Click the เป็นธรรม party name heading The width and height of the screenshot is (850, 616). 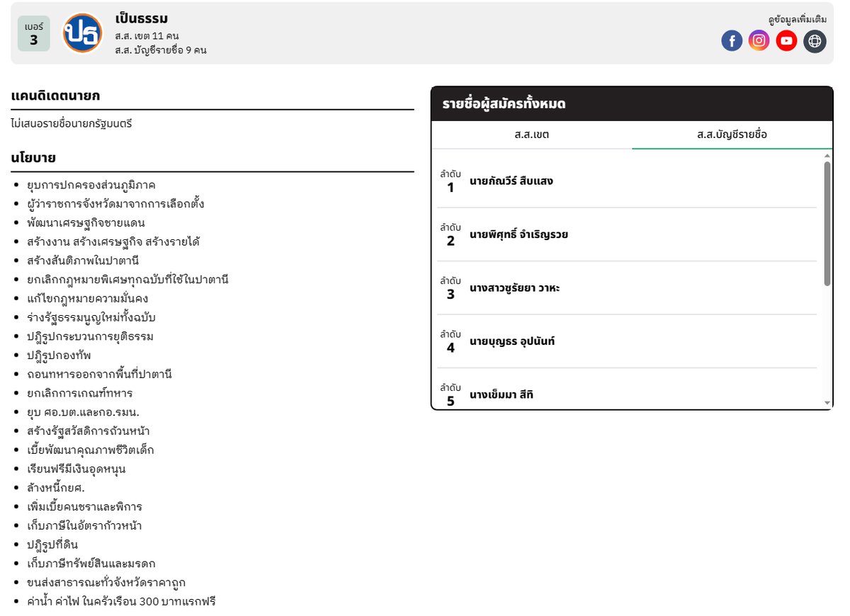point(141,18)
